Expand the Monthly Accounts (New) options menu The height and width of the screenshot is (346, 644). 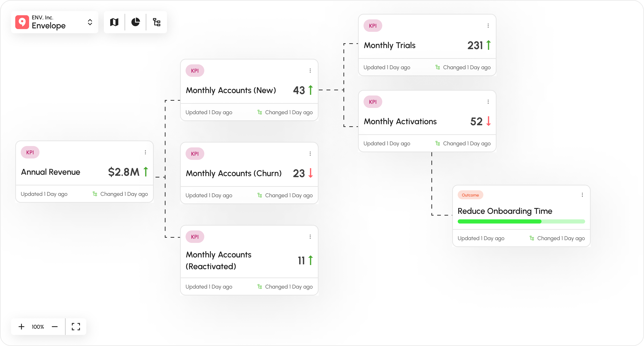point(310,70)
